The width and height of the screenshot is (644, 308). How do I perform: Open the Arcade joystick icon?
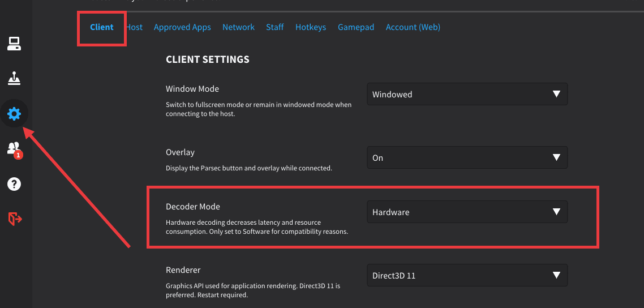pos(14,79)
